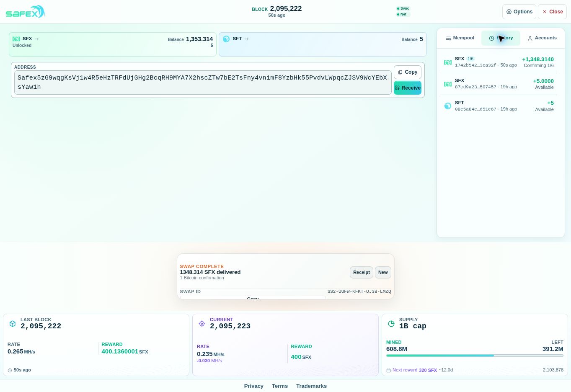Click swap ID SS2-UUFW-KFKT-UJ3B-LMZQ
Screen dimensions: 571x392
[x=359, y=291]
